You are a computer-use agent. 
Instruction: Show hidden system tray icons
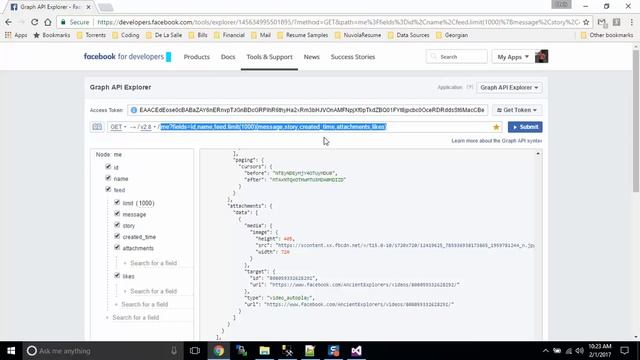click(x=546, y=351)
